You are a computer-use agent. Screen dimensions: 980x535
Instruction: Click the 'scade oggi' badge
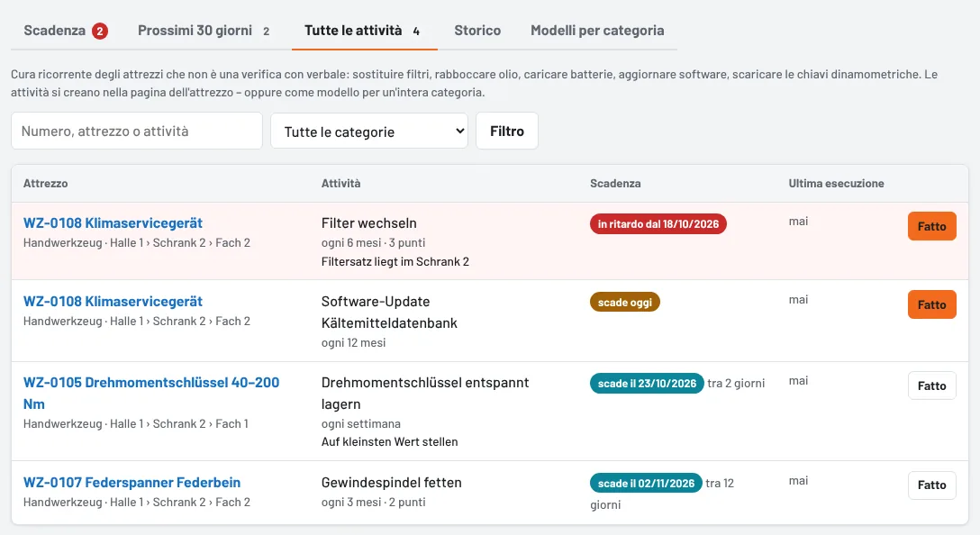coord(625,302)
